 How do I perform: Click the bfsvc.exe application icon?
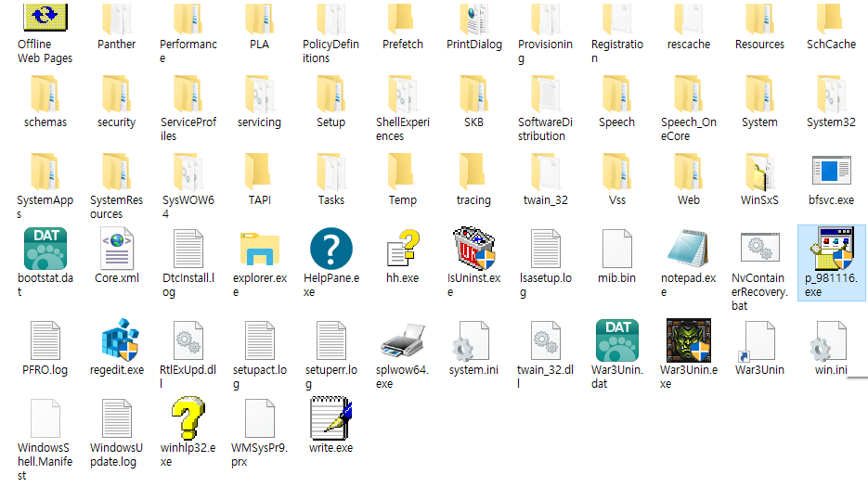tap(831, 171)
